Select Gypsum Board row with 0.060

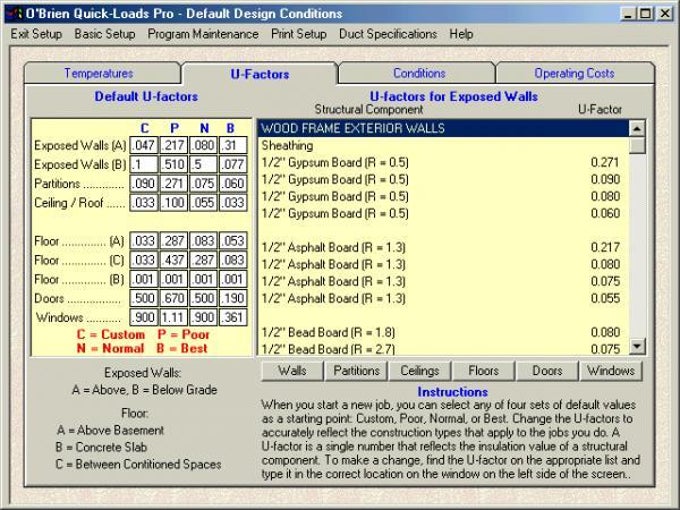[443, 213]
